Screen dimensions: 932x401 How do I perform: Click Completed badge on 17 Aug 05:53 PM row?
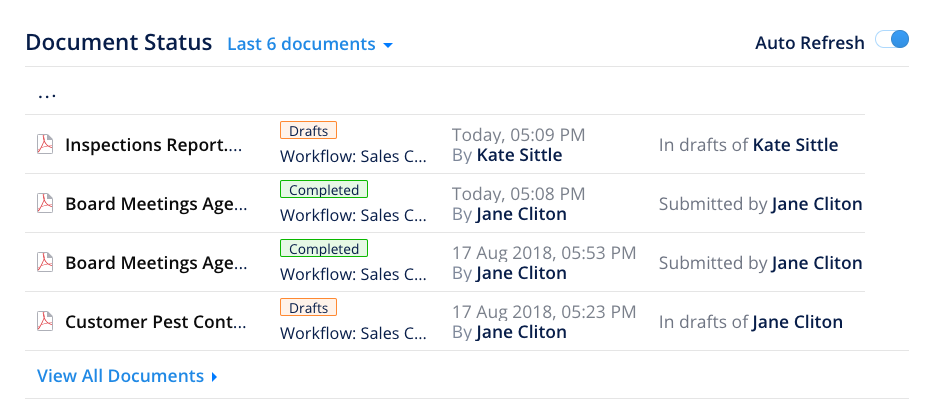tap(324, 248)
